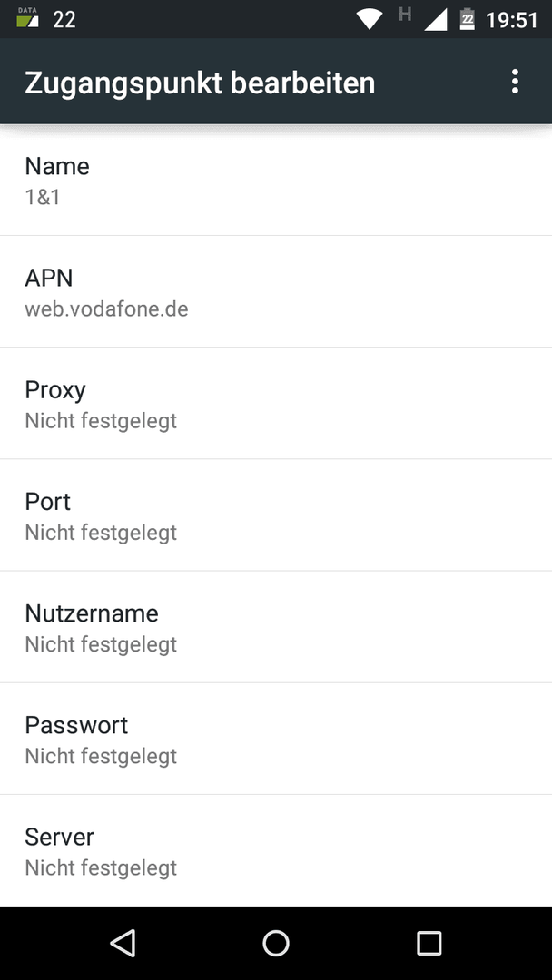Tap the Android home circle button

276,943
